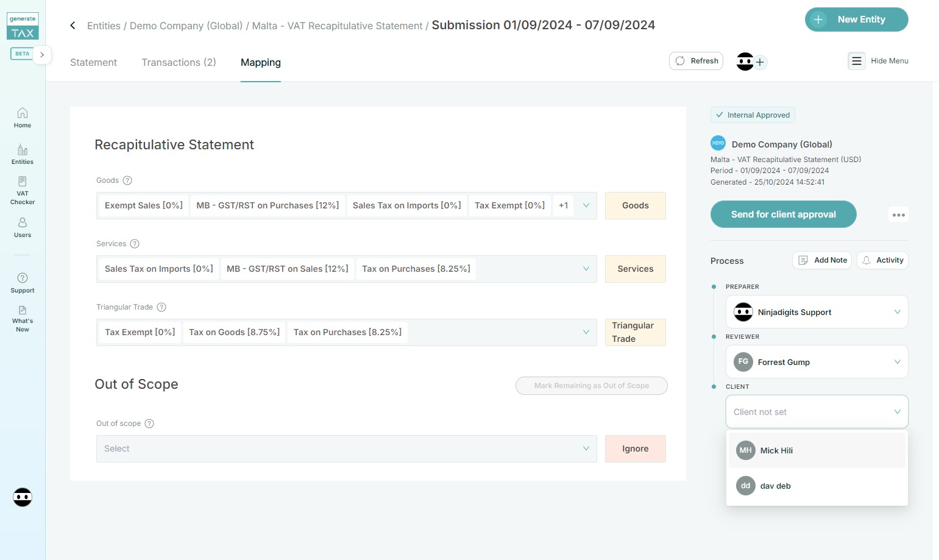This screenshot has height=560, width=939.
Task: Click the ninja avatar next to Refresh
Action: pos(745,62)
